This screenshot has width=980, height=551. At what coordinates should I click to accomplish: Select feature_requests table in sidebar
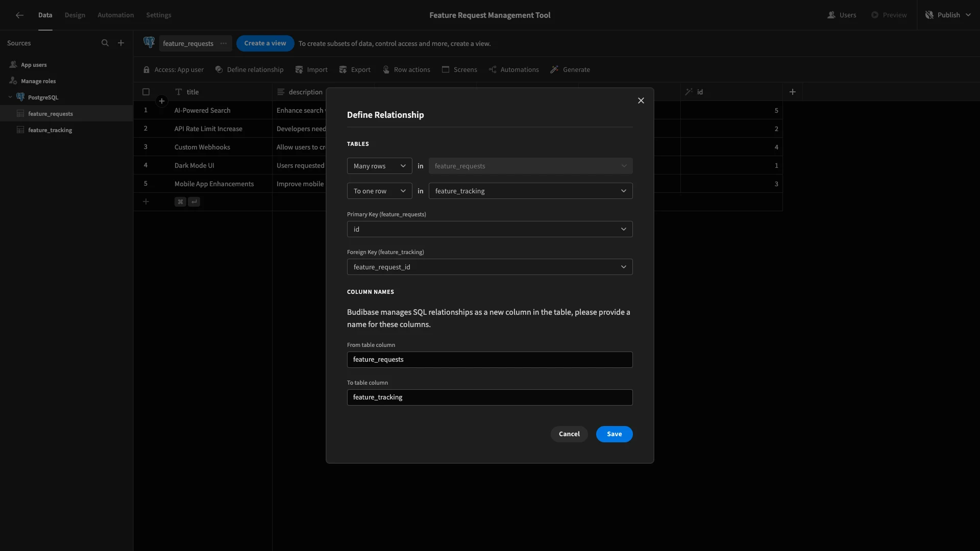[x=66, y=113]
